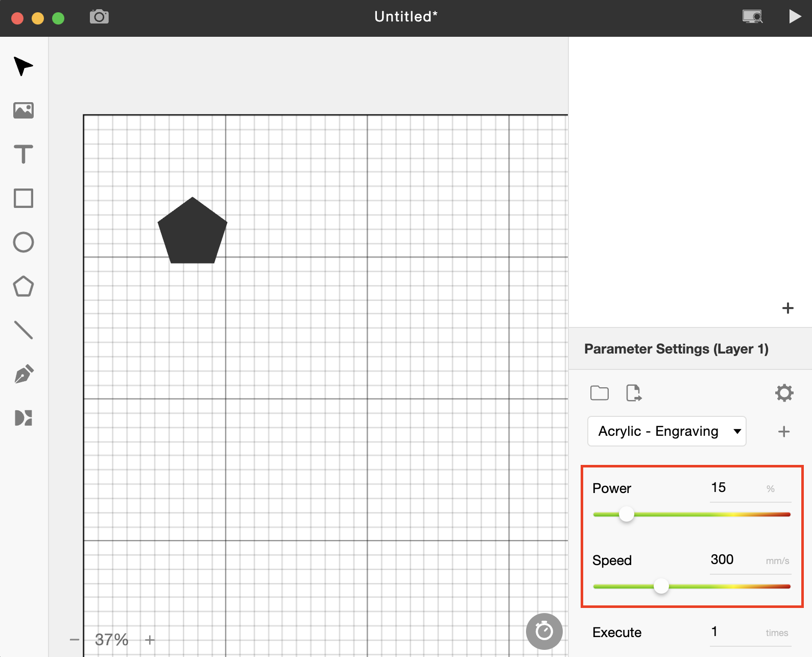Add a new layer with plus button
812x657 pixels.
point(787,308)
